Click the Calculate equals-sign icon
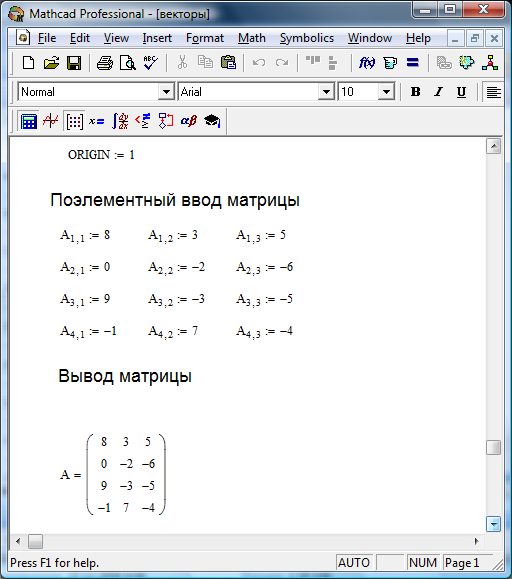 [413, 62]
